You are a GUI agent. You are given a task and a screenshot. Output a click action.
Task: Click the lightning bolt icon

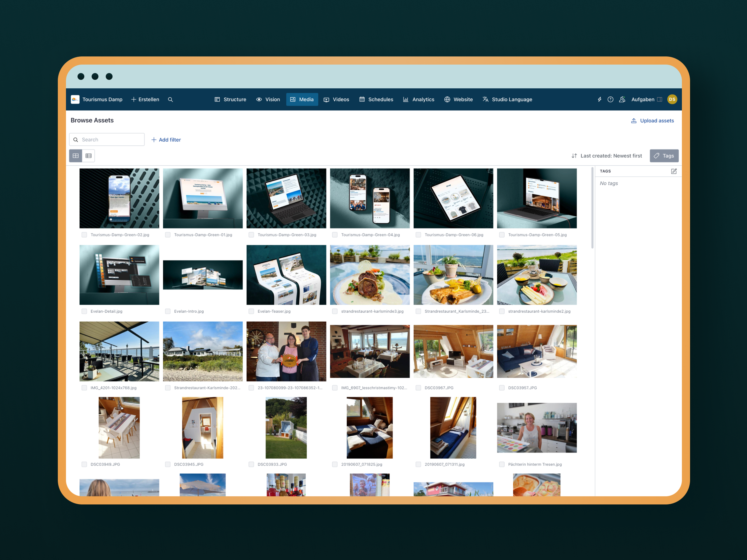pos(599,100)
